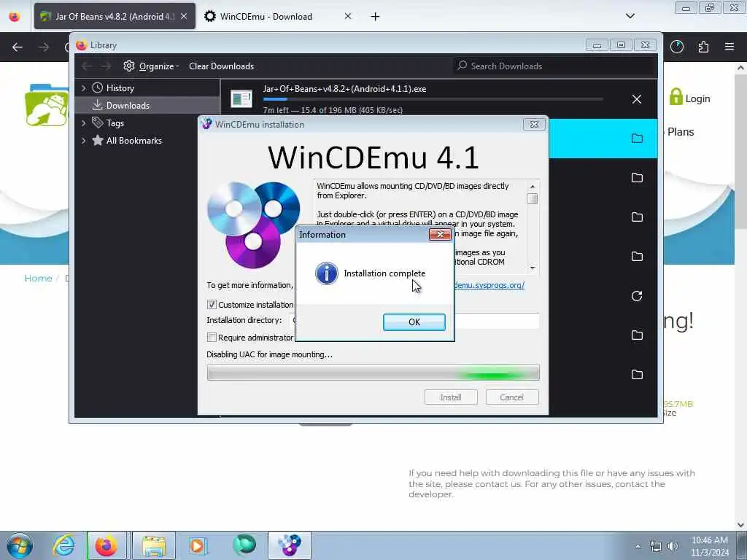Click the Cancel button in WinCDEmu installer
This screenshot has height=560, width=747.
[x=511, y=397]
